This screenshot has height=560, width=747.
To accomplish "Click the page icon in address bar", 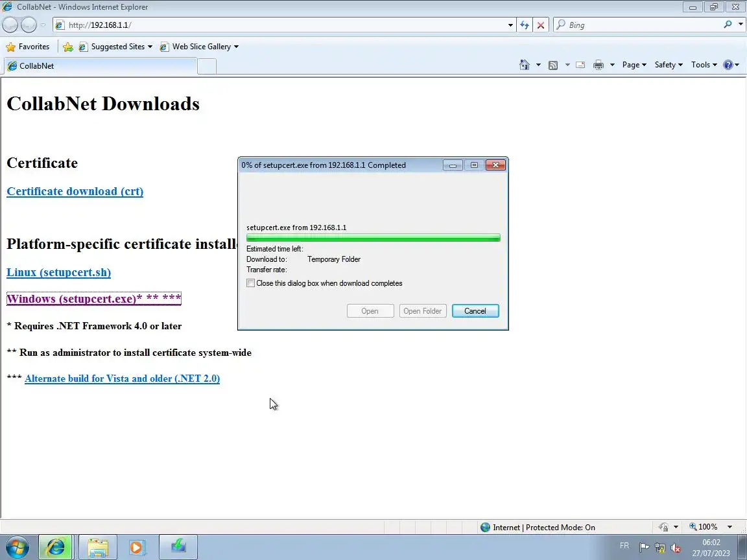I will point(60,25).
